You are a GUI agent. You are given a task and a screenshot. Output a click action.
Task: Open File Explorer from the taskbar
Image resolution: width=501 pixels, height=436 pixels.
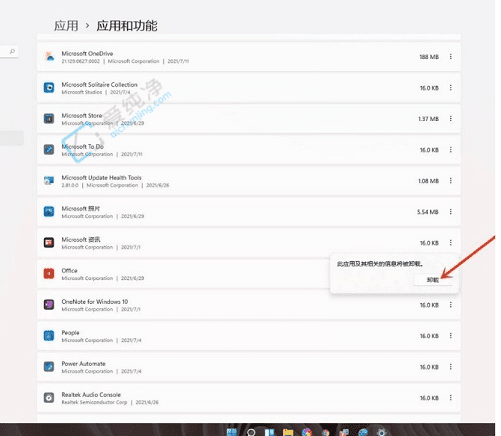point(288,432)
